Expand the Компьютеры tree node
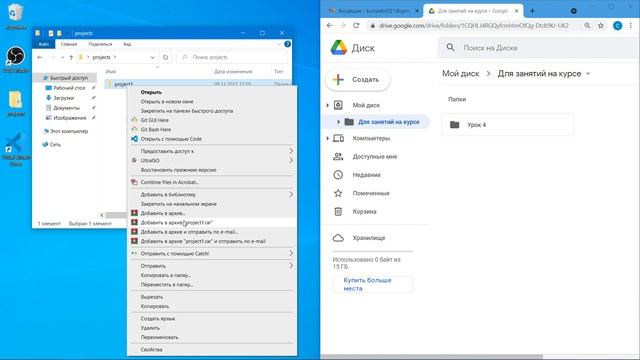The image size is (640, 360). 328,138
